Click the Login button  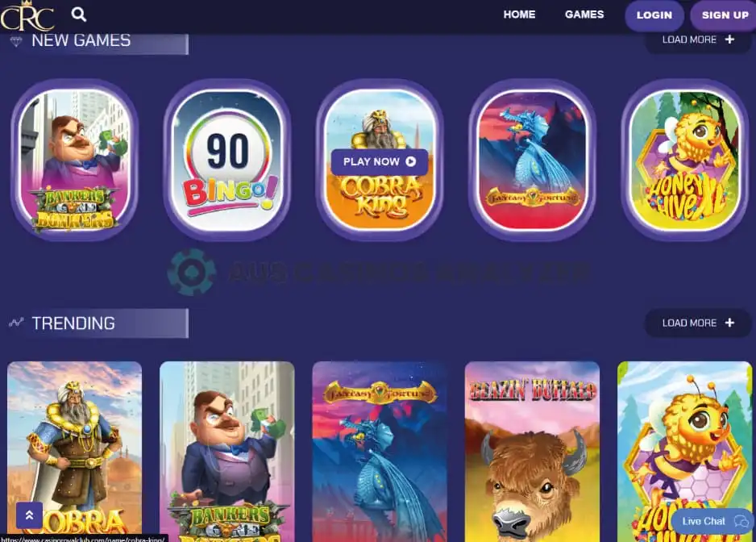(654, 15)
